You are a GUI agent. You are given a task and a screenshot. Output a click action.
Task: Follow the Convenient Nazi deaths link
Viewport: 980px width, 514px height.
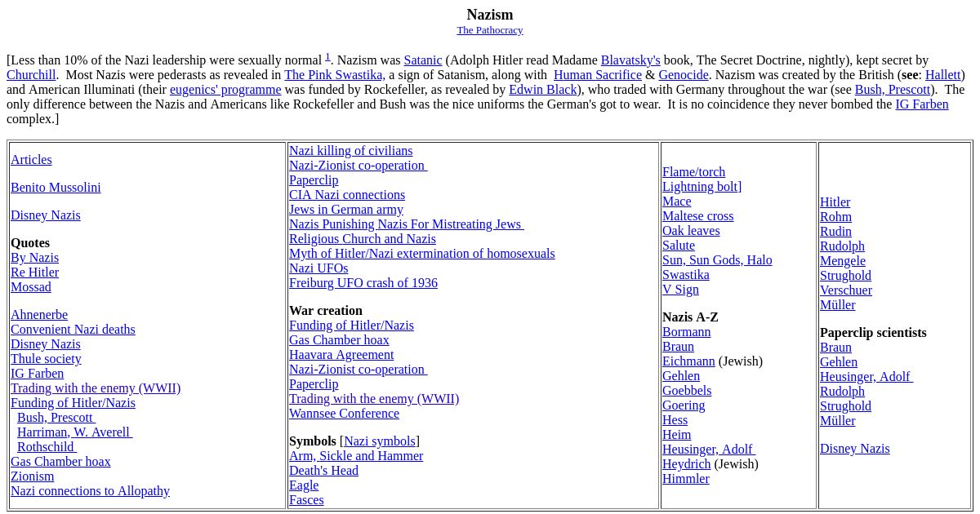pyautogui.click(x=73, y=330)
